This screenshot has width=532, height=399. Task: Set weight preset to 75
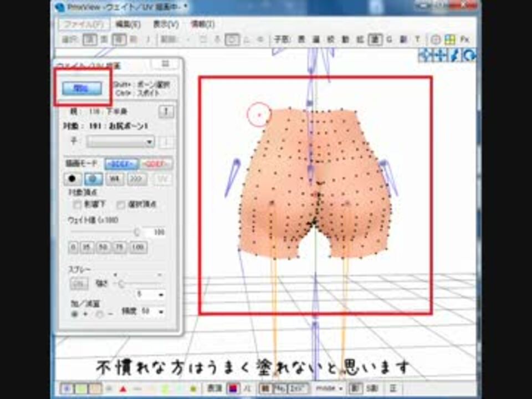[x=119, y=247]
